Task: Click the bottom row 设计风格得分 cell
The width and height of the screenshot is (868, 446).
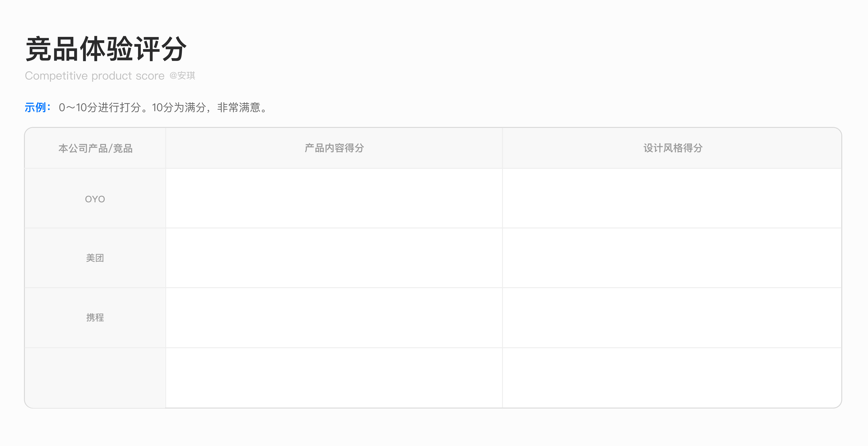Action: tap(672, 377)
